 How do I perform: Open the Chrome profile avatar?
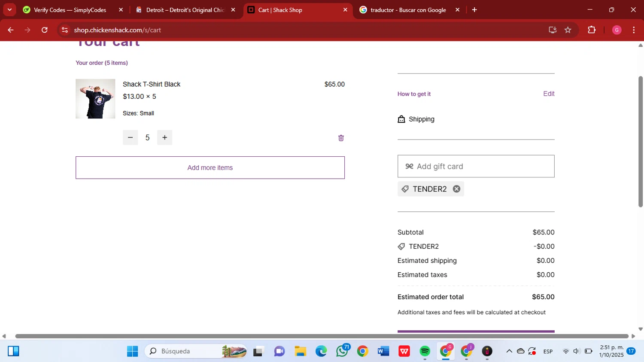617,30
